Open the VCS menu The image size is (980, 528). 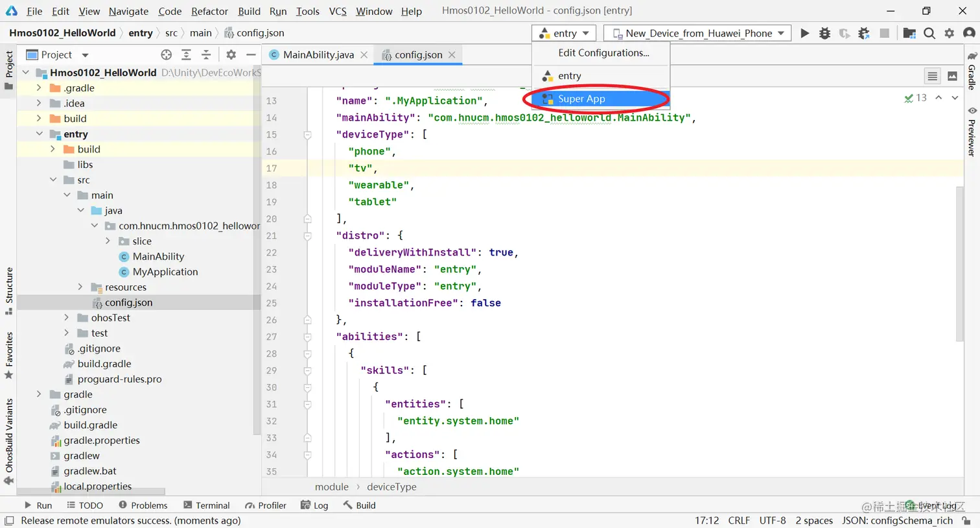click(x=338, y=11)
